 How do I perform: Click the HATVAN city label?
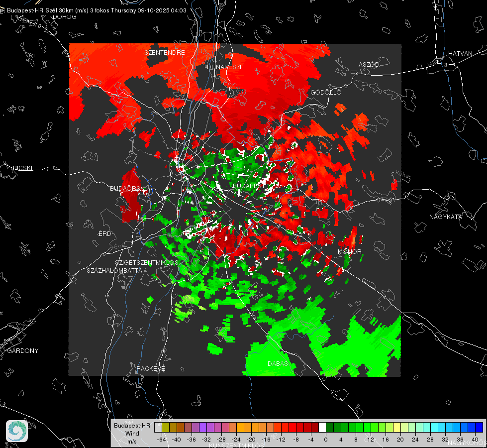click(x=460, y=53)
